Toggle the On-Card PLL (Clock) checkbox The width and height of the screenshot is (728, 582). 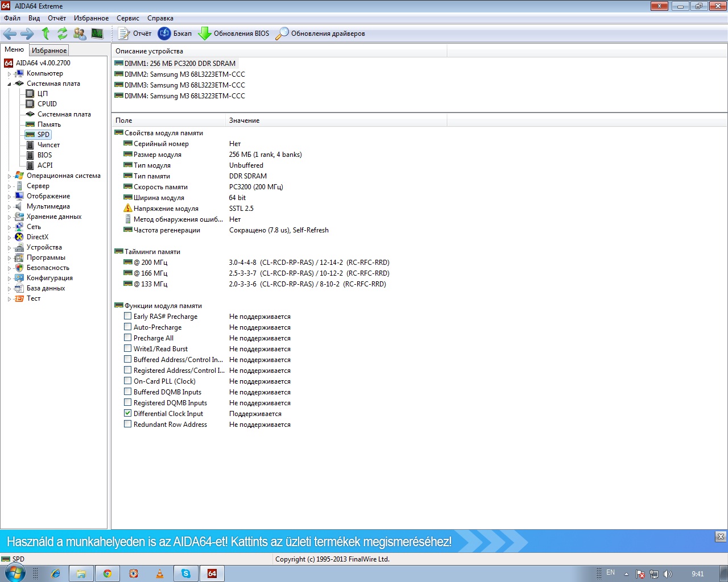[128, 381]
